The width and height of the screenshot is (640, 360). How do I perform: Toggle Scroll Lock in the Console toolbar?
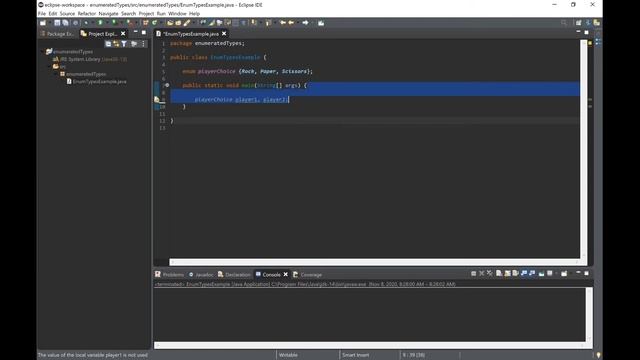coord(507,273)
